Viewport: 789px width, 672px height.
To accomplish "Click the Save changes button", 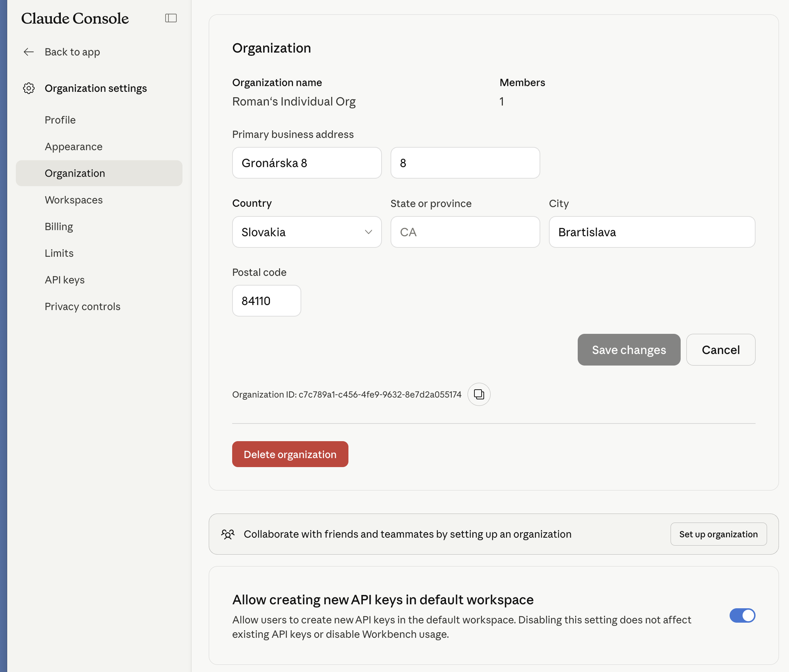I will pyautogui.click(x=629, y=350).
